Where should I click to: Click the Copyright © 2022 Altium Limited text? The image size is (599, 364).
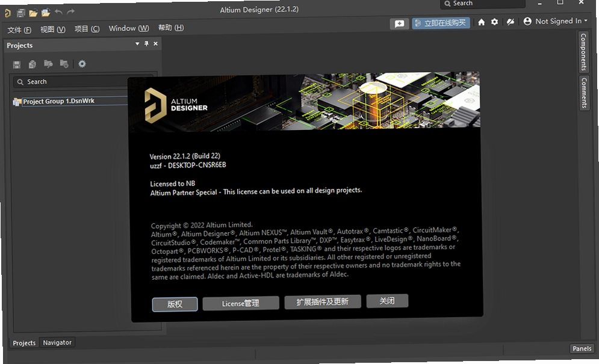[x=202, y=225]
